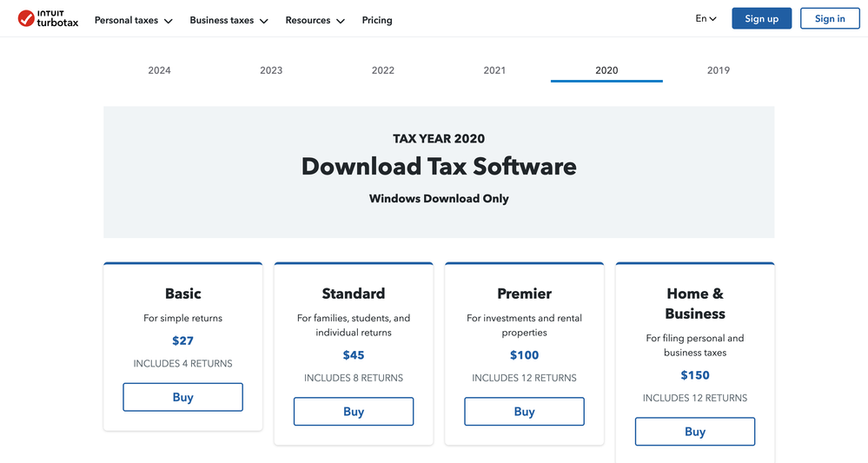Click the $27 price
This screenshot has width=868, height=463.
(182, 341)
